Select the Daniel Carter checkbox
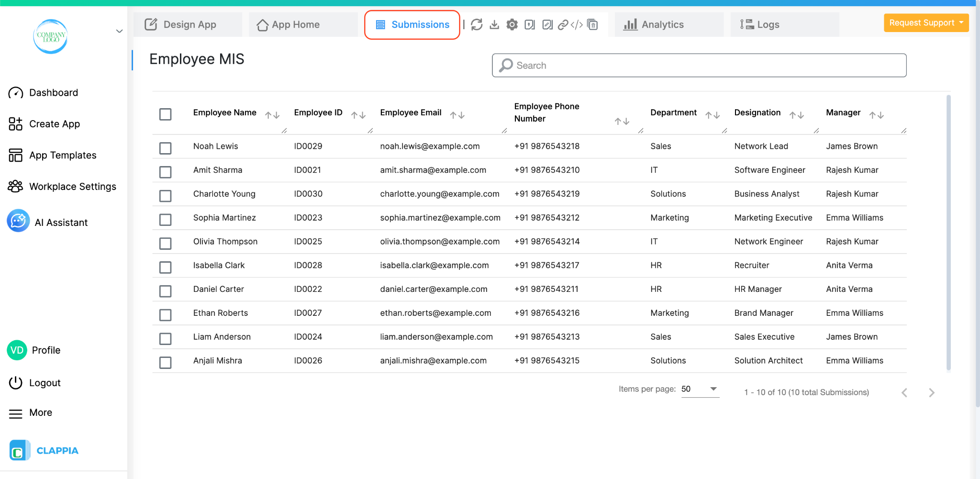Image resolution: width=980 pixels, height=479 pixels. (x=166, y=291)
